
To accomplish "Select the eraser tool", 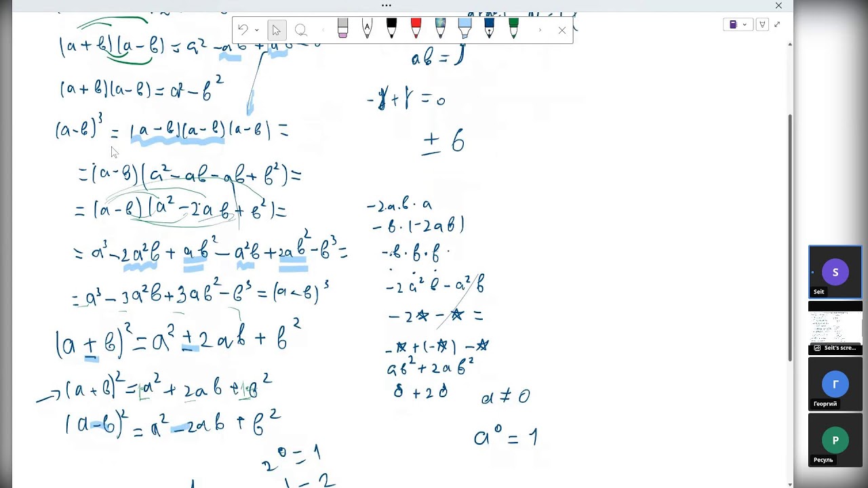I will (342, 28).
